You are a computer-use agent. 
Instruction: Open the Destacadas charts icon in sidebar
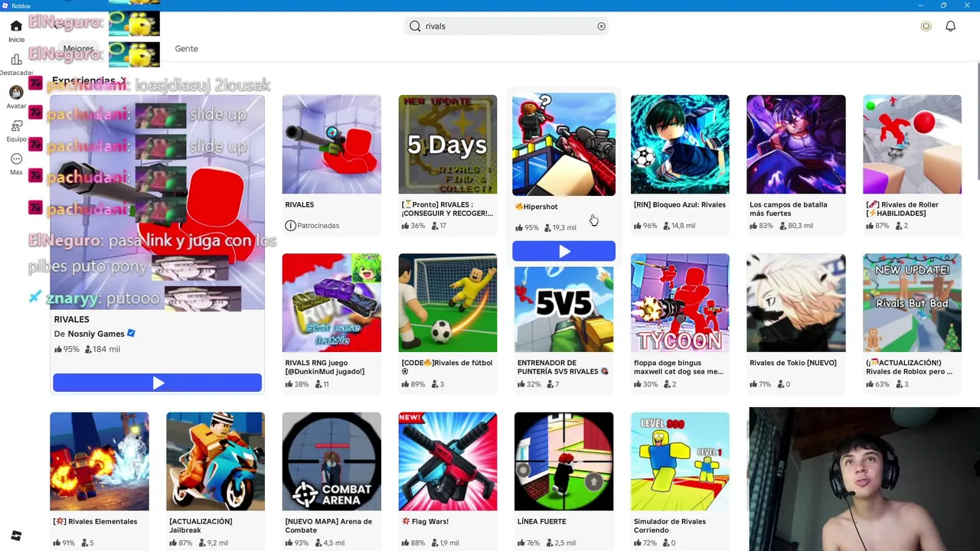pyautogui.click(x=16, y=60)
